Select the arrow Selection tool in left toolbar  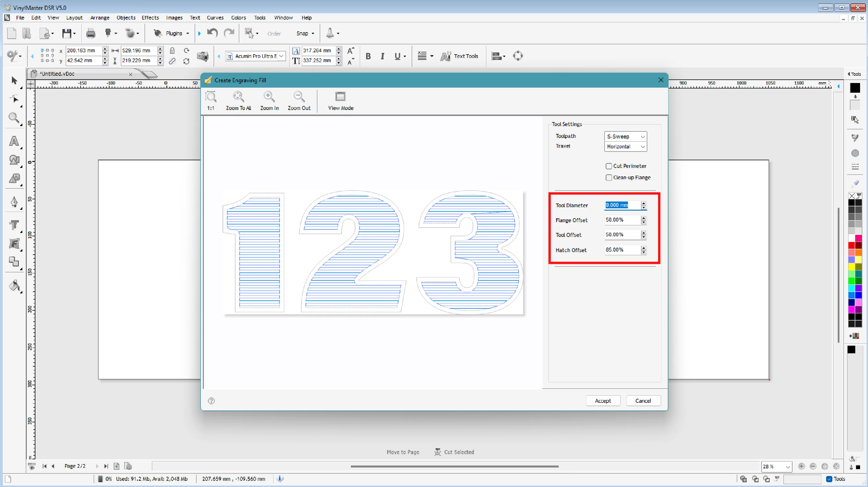14,81
